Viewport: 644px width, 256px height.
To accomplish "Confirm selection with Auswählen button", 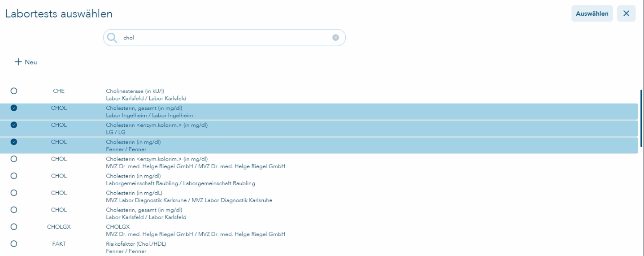I will (x=592, y=13).
